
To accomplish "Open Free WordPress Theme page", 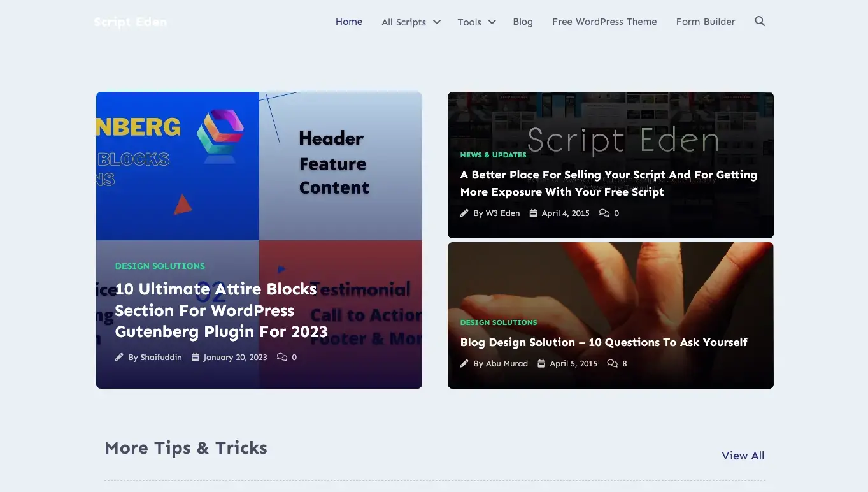I will point(604,22).
